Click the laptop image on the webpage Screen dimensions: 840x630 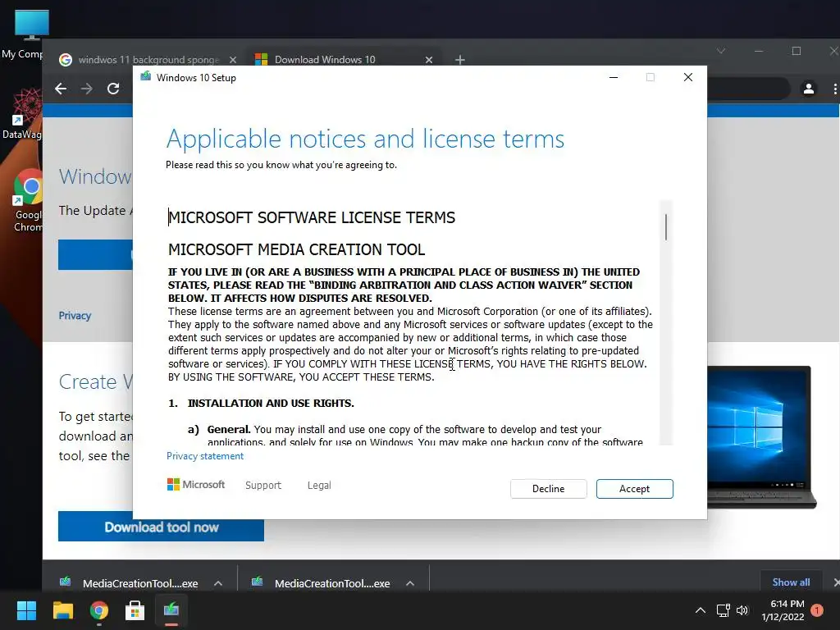[x=761, y=436]
